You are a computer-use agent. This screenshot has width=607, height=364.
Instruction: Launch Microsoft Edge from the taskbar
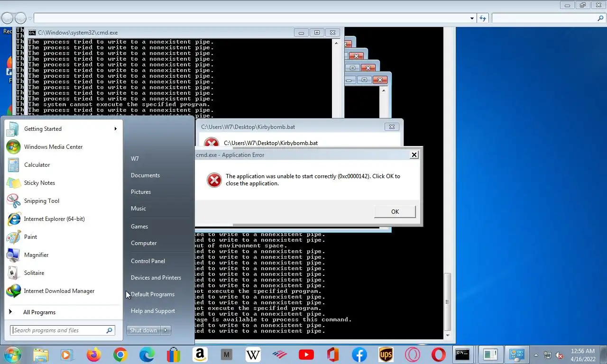pos(147,355)
